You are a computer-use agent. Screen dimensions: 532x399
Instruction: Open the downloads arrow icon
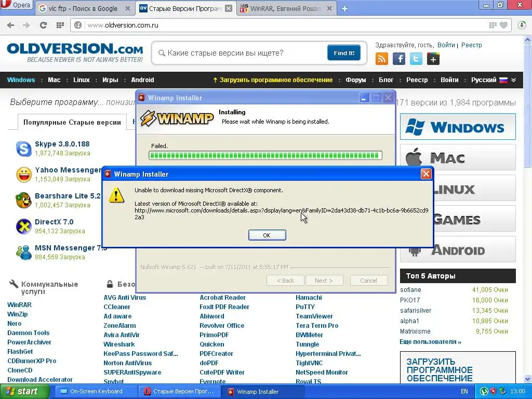click(522, 25)
